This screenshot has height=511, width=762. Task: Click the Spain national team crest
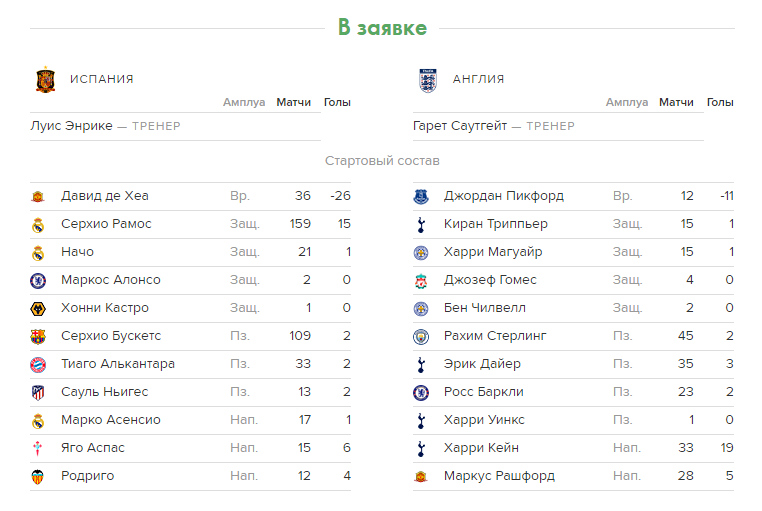click(45, 80)
